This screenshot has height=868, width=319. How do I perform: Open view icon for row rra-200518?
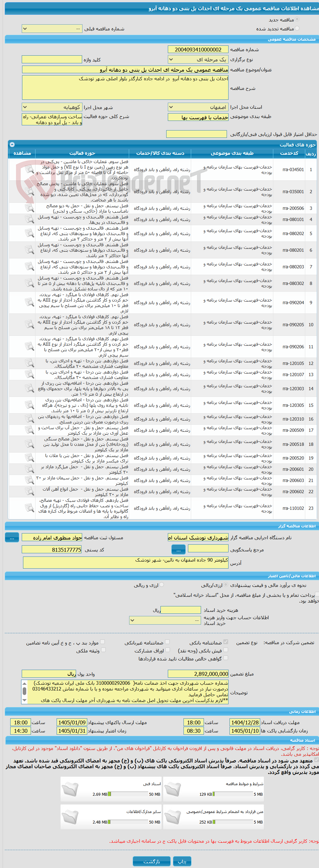click(x=30, y=444)
